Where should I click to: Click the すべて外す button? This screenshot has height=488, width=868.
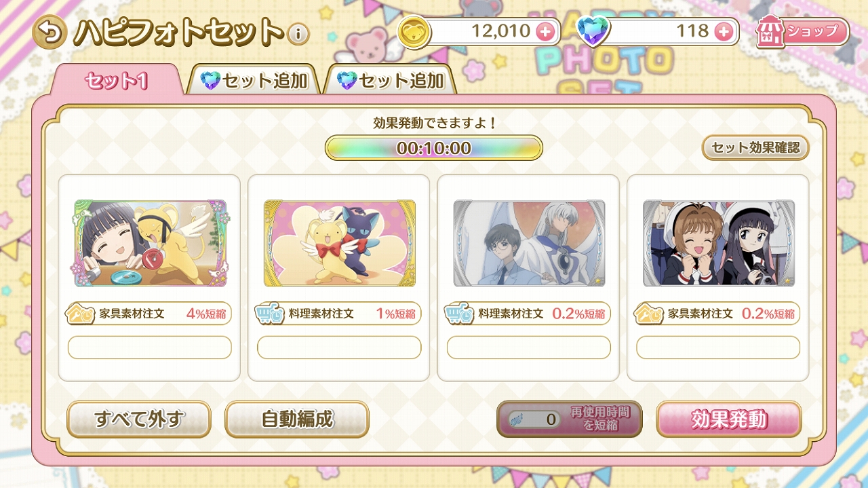pyautogui.click(x=139, y=419)
